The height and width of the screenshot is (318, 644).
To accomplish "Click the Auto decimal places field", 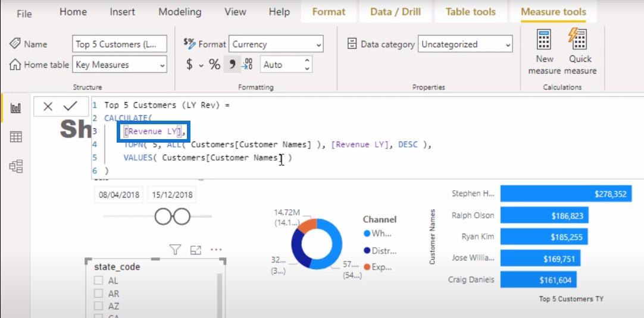I will coord(282,65).
